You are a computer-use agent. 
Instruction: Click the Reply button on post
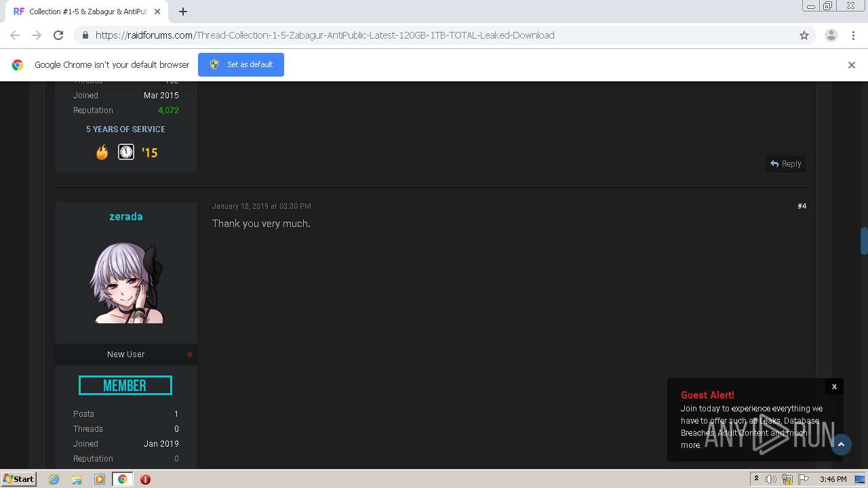point(786,164)
